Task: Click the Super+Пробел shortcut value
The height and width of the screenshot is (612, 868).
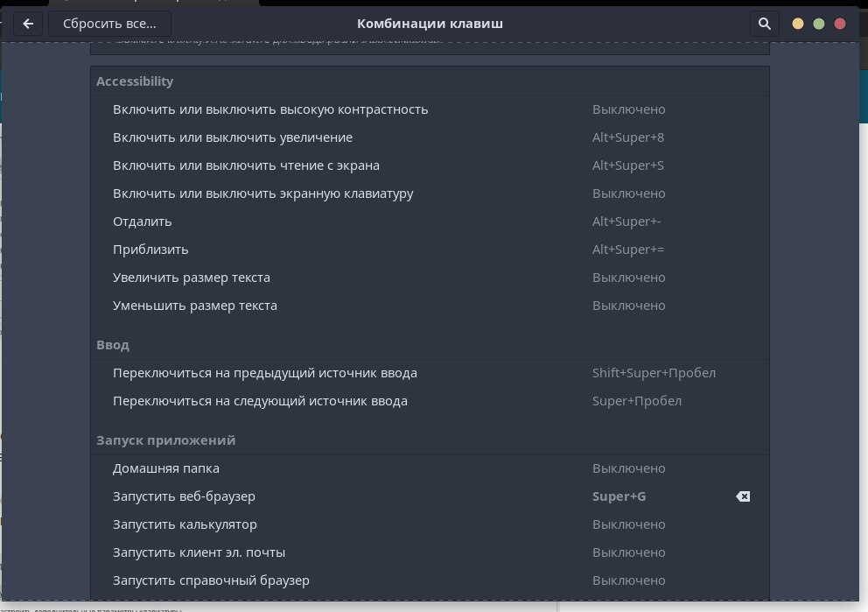Action: [x=636, y=401]
